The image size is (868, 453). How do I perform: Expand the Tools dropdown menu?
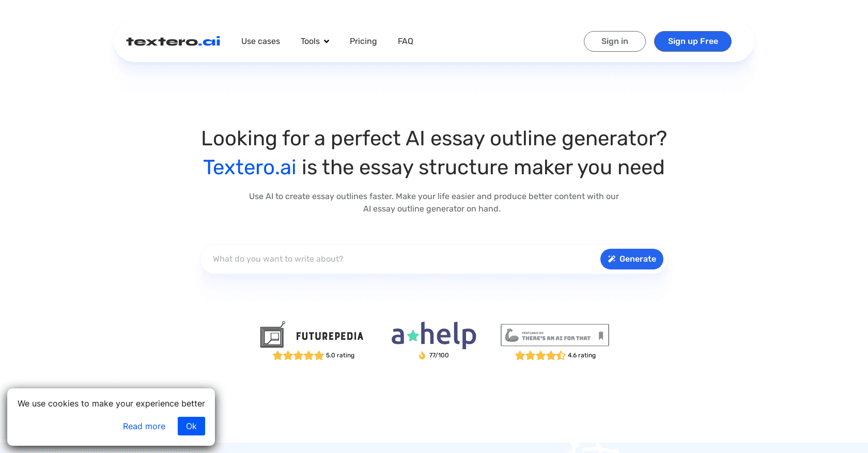[315, 41]
